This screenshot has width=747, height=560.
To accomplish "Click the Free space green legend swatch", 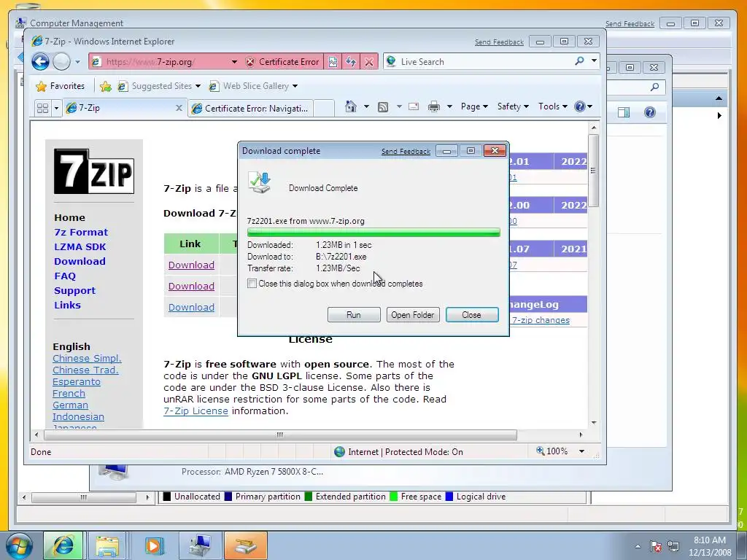I will [x=393, y=497].
